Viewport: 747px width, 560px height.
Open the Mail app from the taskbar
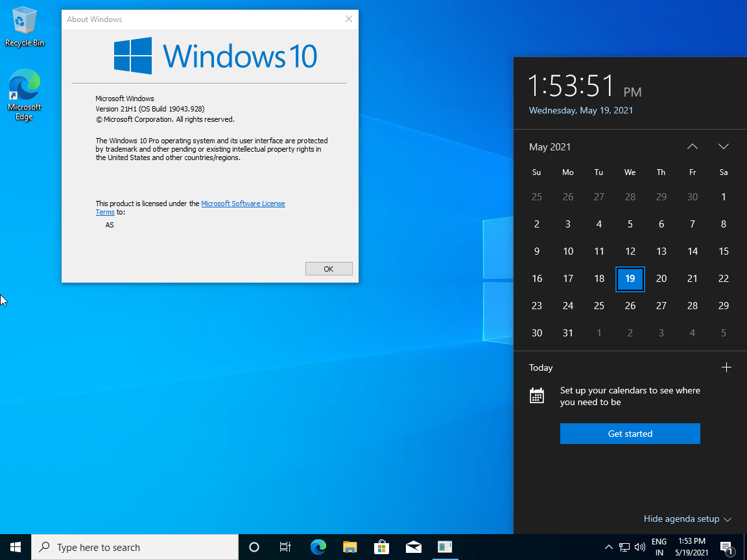(414, 547)
